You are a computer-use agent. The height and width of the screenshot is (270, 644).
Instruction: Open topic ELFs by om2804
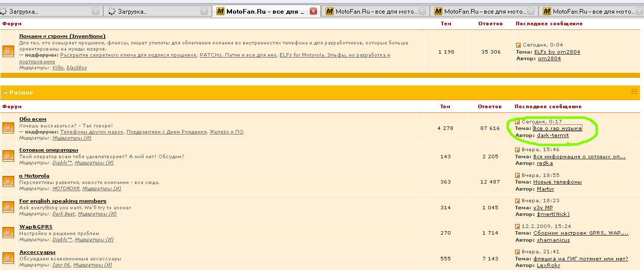(557, 52)
